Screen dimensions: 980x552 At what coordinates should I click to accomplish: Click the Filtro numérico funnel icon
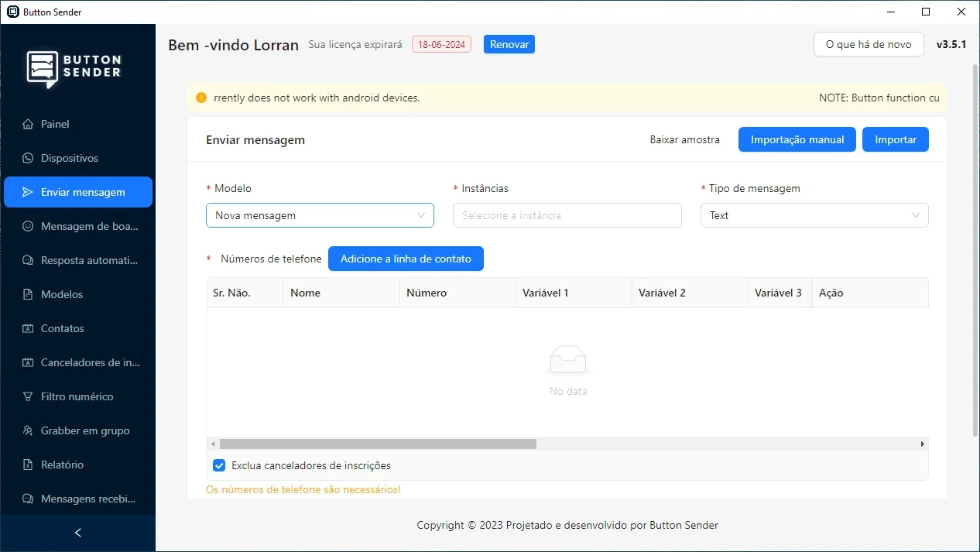(28, 396)
